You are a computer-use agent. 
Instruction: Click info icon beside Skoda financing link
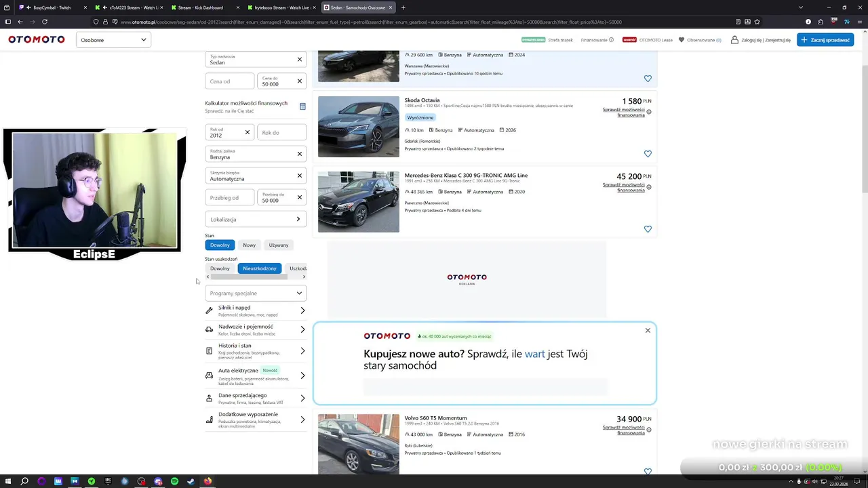point(649,112)
